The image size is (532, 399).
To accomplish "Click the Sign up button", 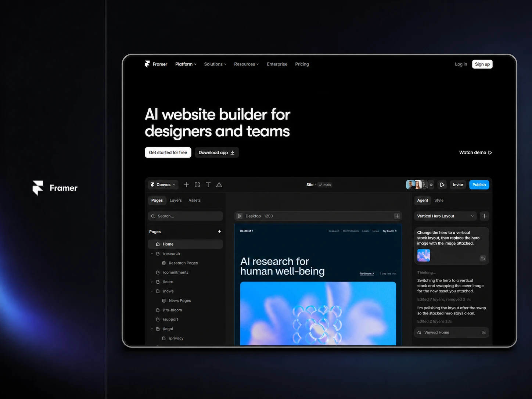I will click(x=482, y=64).
